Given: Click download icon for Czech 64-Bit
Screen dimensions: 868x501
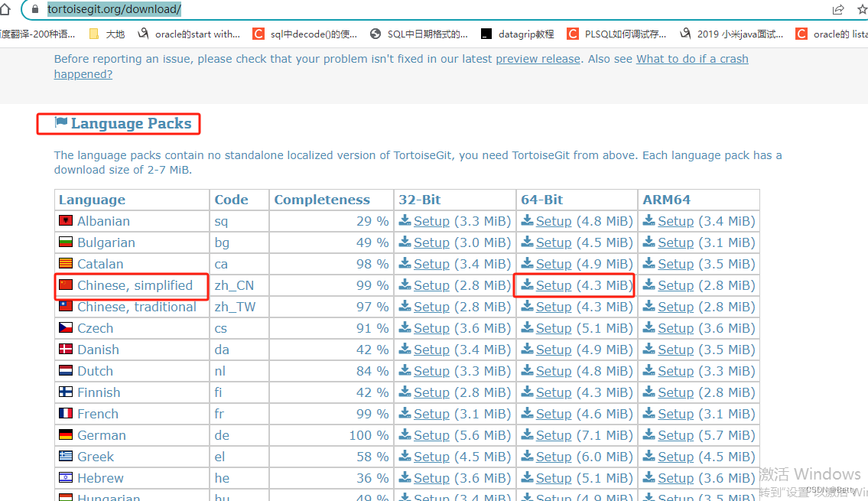Looking at the screenshot, I should [528, 327].
